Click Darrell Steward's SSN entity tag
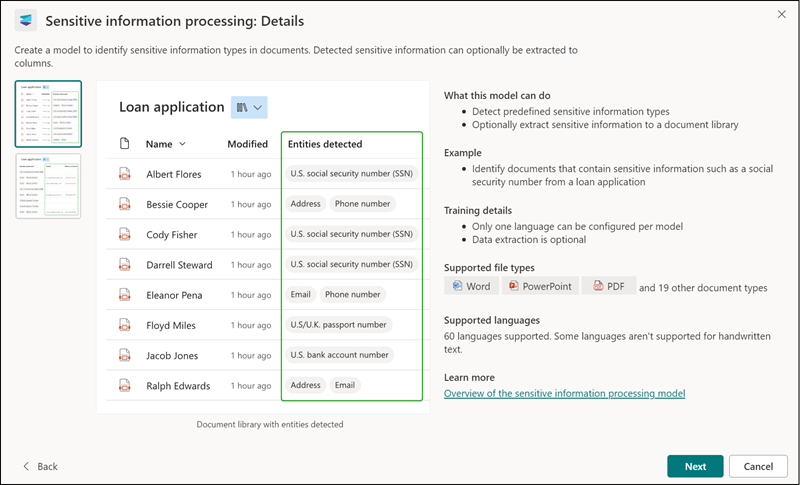Image resolution: width=800 pixels, height=485 pixels. click(x=352, y=264)
